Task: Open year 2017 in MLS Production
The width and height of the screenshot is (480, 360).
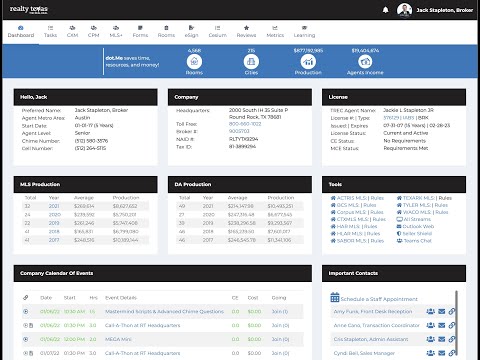Action: tap(54, 240)
